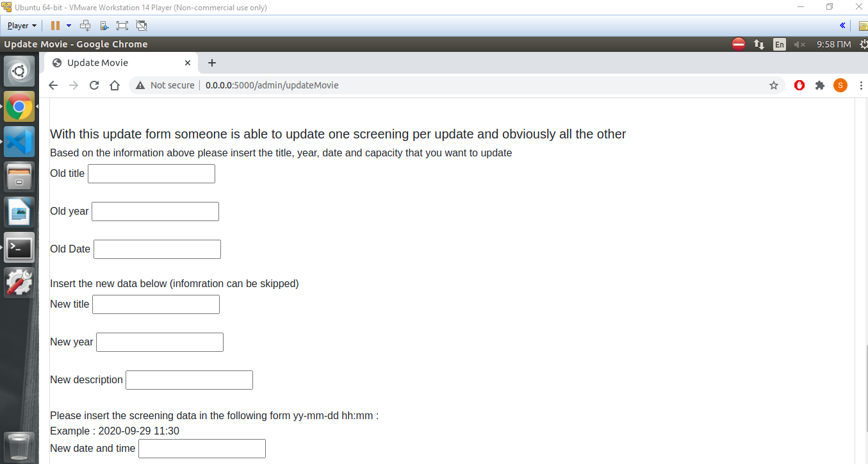This screenshot has height=464, width=868.
Task: Send Ctrl+Alt+Del to the virtual machine
Action: pyautogui.click(x=85, y=26)
